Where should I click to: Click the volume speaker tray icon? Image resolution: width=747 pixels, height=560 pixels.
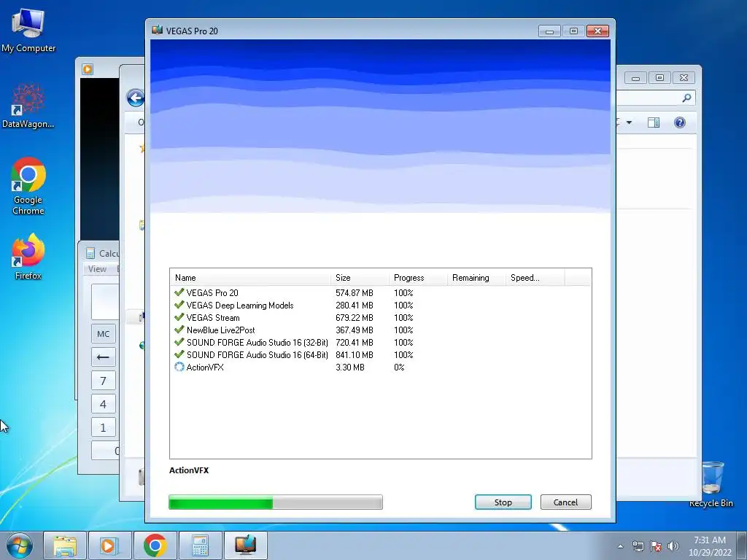[673, 547]
